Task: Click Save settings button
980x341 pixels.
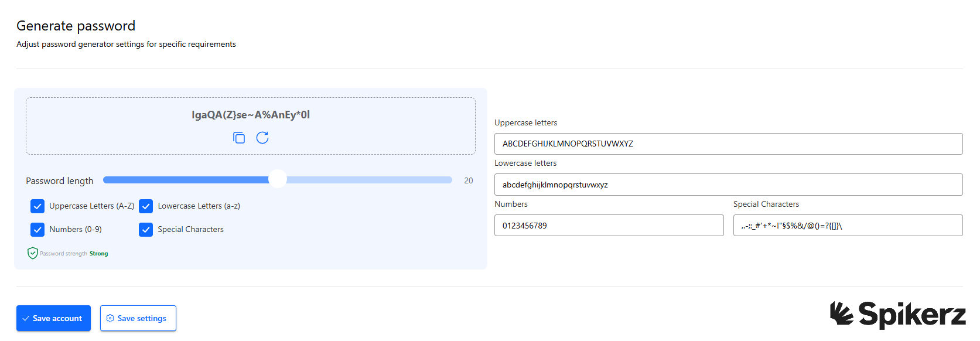Action: (x=138, y=318)
